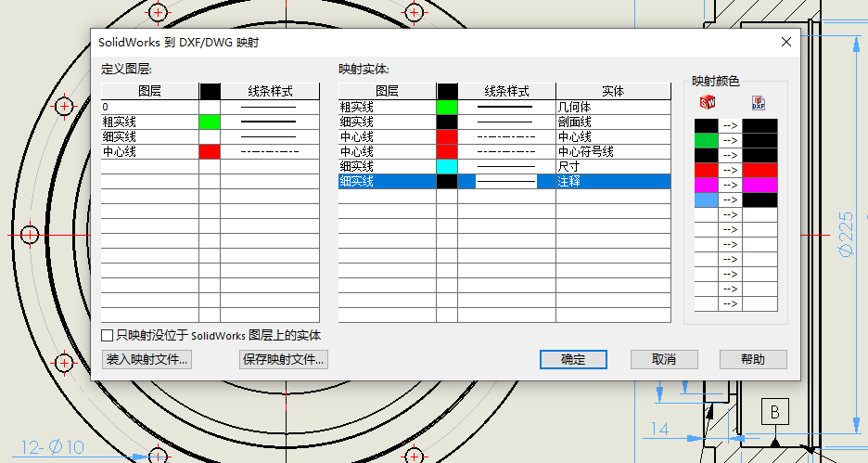Click the thick line style of 粗实线 in 定义图层

tap(270, 122)
